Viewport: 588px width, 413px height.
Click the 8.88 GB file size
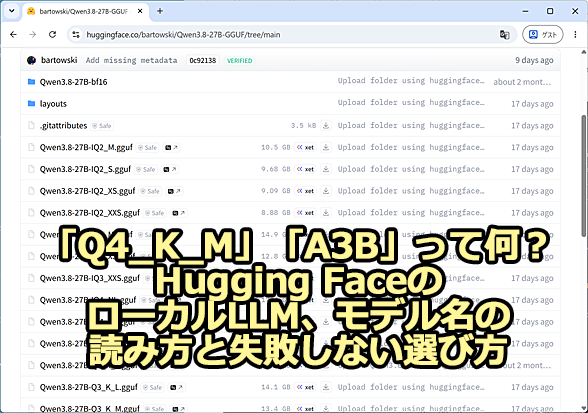click(276, 212)
